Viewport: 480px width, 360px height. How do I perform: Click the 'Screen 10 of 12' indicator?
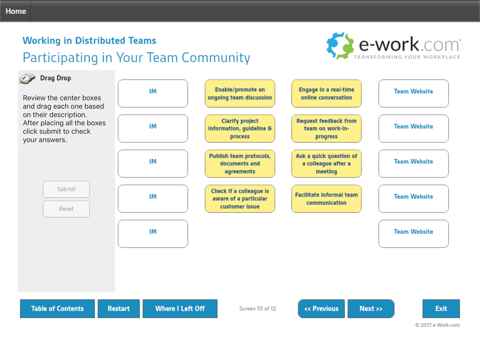click(x=257, y=309)
